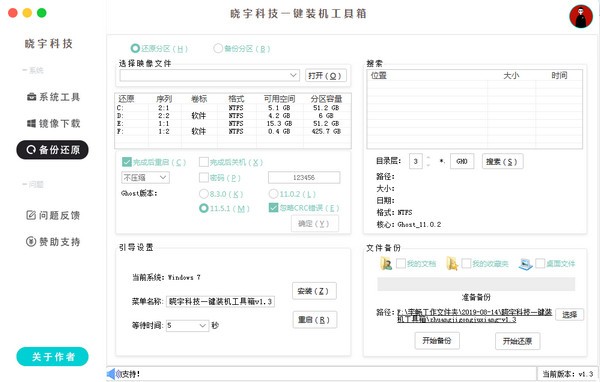Image resolution: width=600 pixels, height=382 pixels.
Task: Open 问题反馈 in the sidebar
Action: (53, 215)
